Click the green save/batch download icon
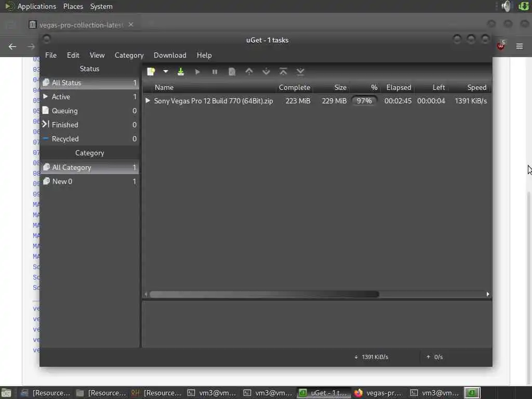Screen dimensions: 532x399 click(181, 72)
